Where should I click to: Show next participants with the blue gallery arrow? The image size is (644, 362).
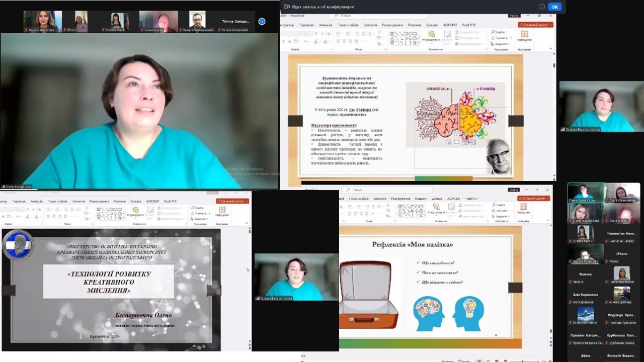262,21
